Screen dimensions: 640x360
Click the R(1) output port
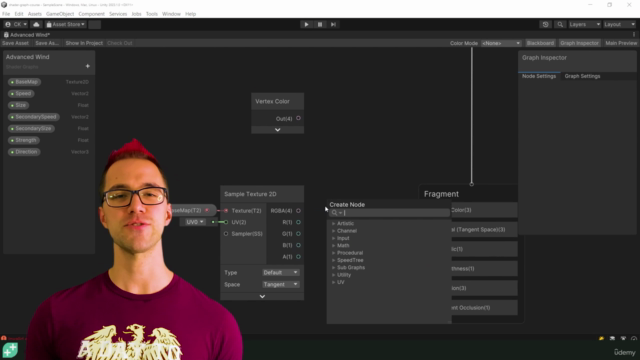tap(298, 222)
